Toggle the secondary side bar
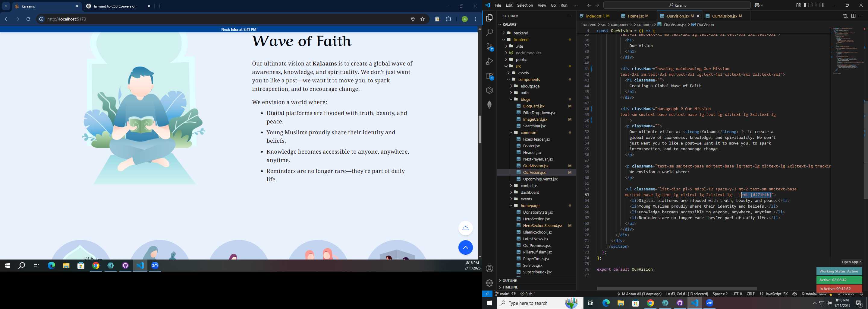This screenshot has height=309, width=868. point(822,5)
